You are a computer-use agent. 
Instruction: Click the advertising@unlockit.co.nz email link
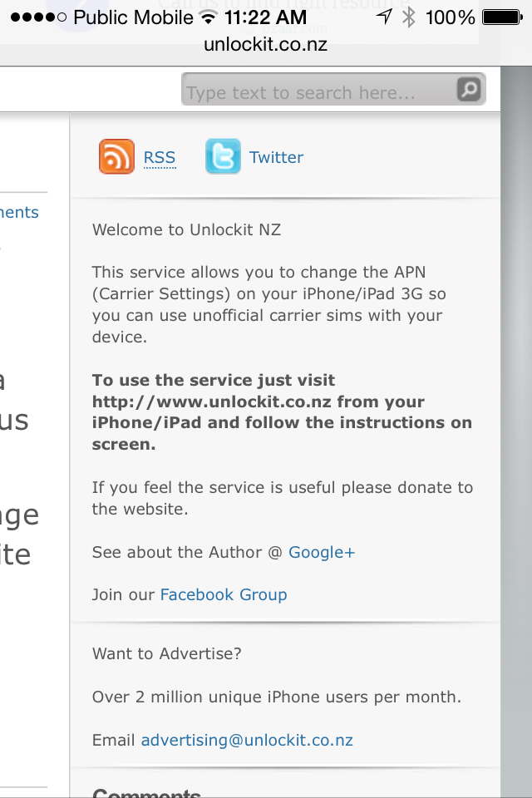tap(247, 740)
